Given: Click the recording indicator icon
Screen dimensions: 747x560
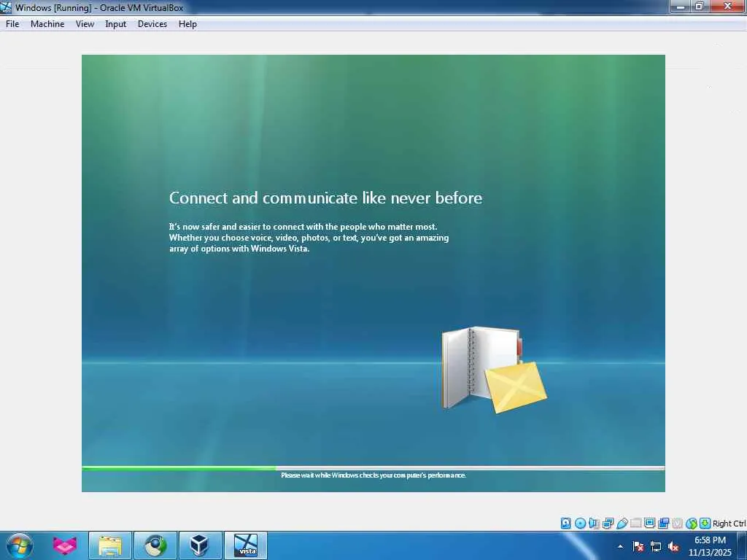Looking at the screenshot, I should point(663,524).
